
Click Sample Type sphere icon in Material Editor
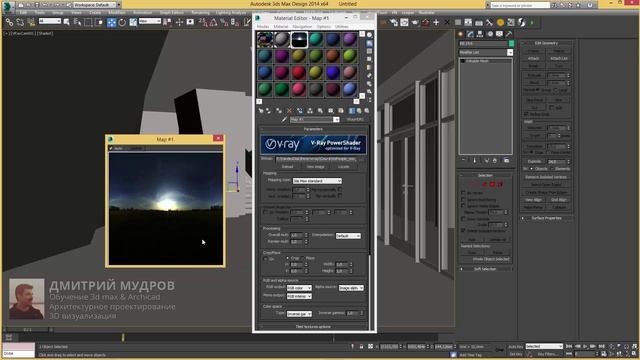(369, 35)
